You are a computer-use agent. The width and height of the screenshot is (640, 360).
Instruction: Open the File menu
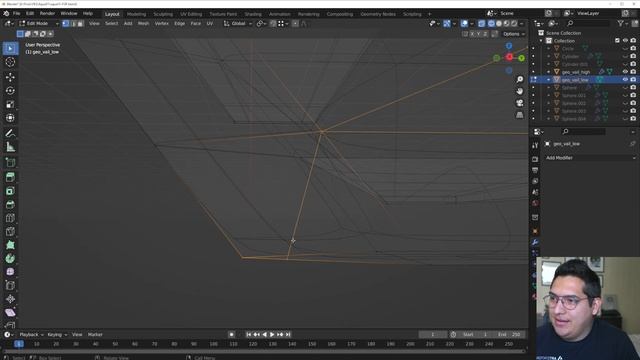tap(16, 13)
